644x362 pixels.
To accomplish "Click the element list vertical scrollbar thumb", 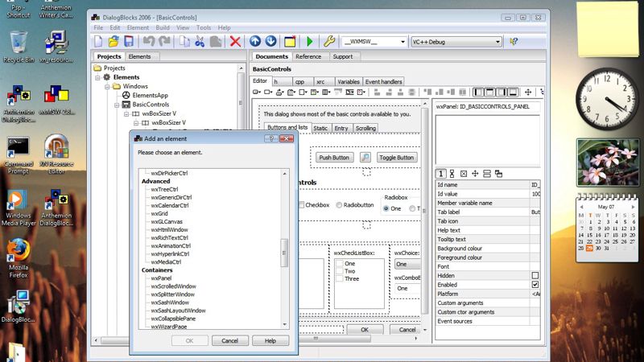I will click(284, 253).
